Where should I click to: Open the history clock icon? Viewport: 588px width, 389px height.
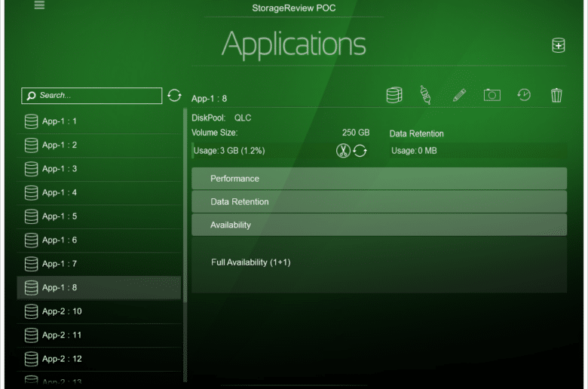click(524, 95)
